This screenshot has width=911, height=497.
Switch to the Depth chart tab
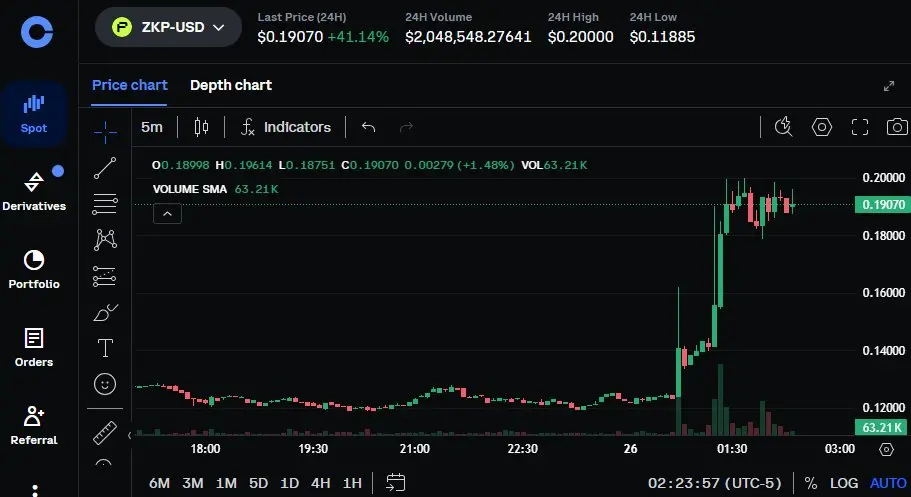click(231, 85)
